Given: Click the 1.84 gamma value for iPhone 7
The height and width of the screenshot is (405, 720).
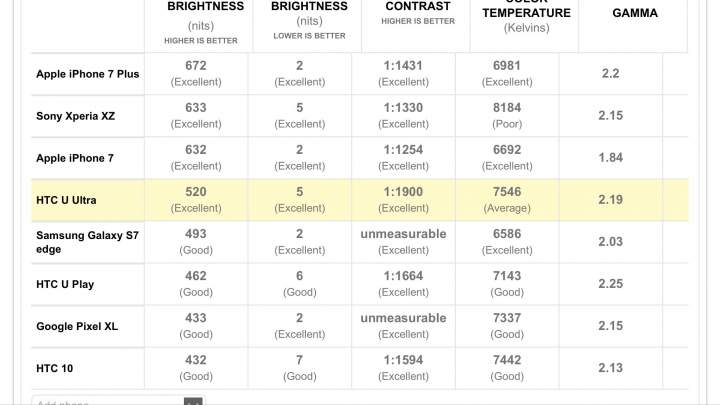Looking at the screenshot, I should [610, 158].
